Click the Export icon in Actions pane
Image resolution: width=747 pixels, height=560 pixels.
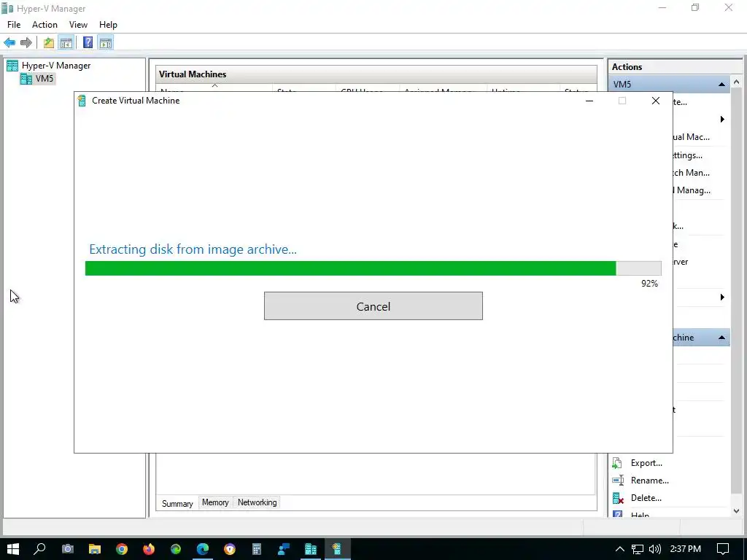(x=617, y=463)
